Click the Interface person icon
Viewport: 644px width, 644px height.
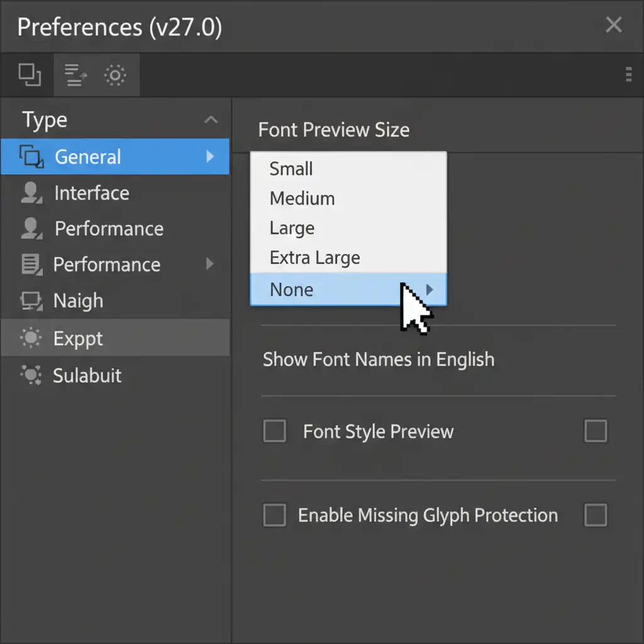(x=31, y=193)
